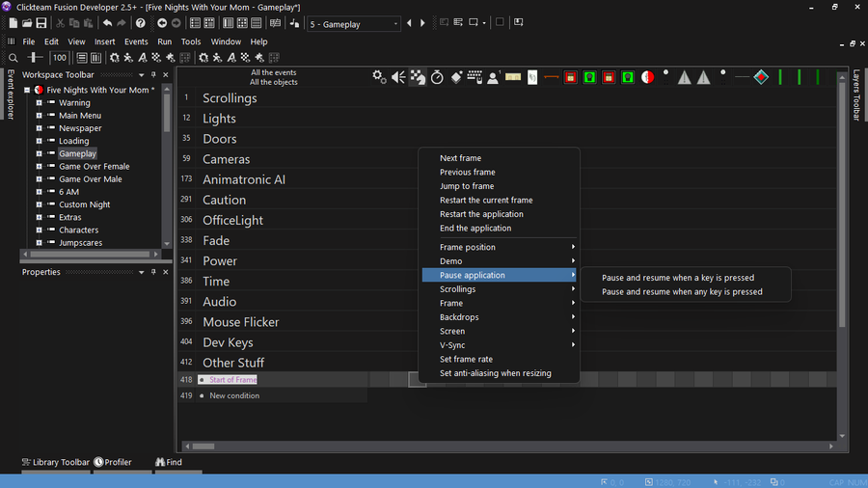Select the Player 1 object icon

(x=493, y=77)
